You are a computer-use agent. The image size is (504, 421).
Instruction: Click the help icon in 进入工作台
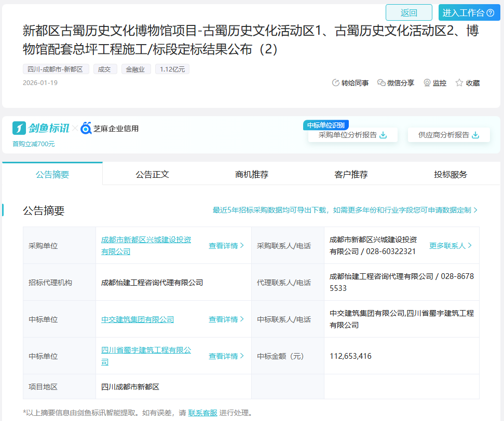491,13
